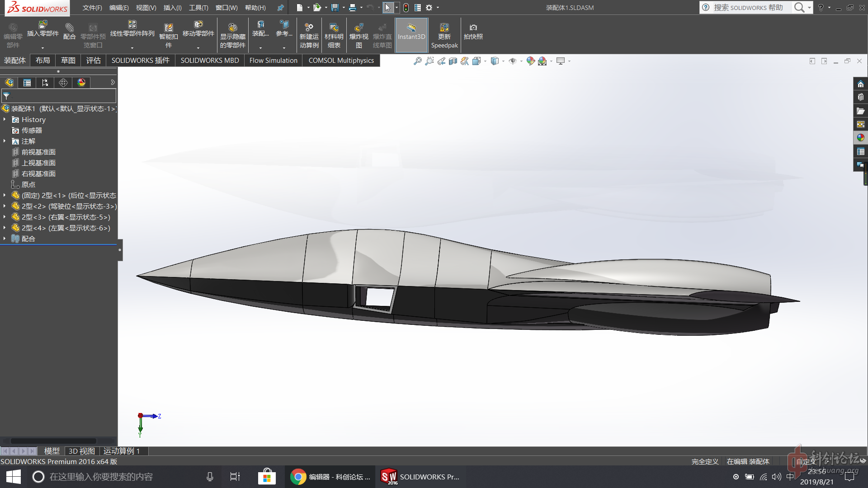Click the Rebuild traffic light icon

(x=406, y=8)
